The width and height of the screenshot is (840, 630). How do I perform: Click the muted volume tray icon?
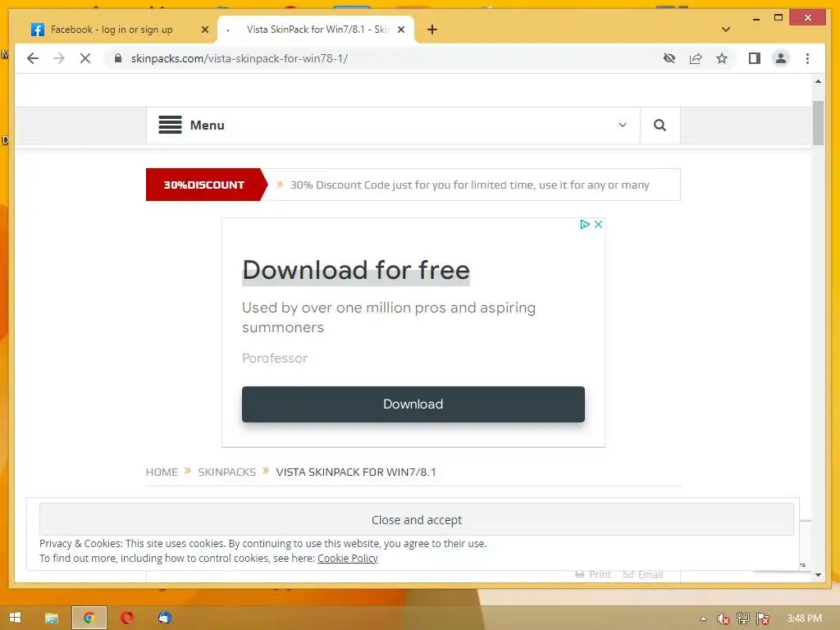point(724,619)
